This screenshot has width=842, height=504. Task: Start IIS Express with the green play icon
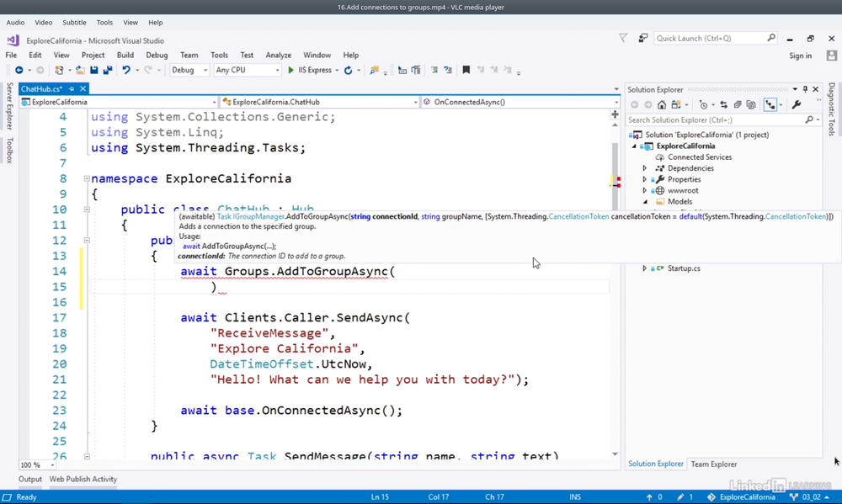click(x=290, y=71)
